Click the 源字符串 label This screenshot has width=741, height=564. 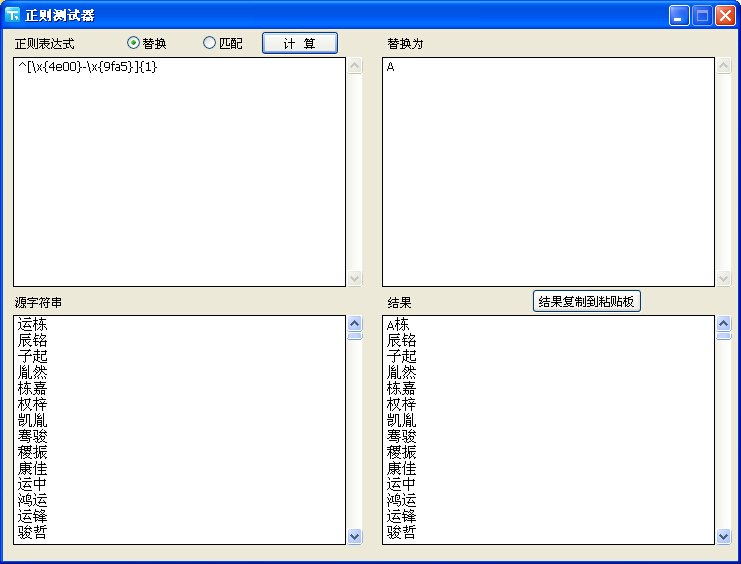pyautogui.click(x=38, y=303)
